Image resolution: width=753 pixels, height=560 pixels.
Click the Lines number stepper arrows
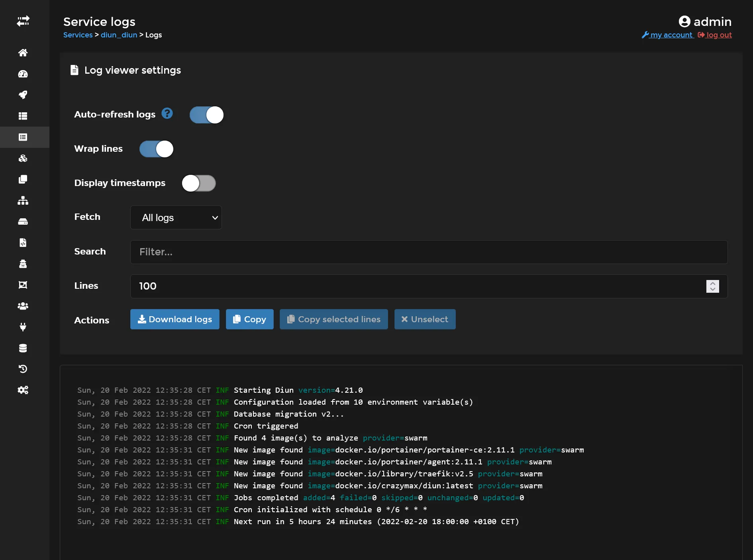pos(712,286)
